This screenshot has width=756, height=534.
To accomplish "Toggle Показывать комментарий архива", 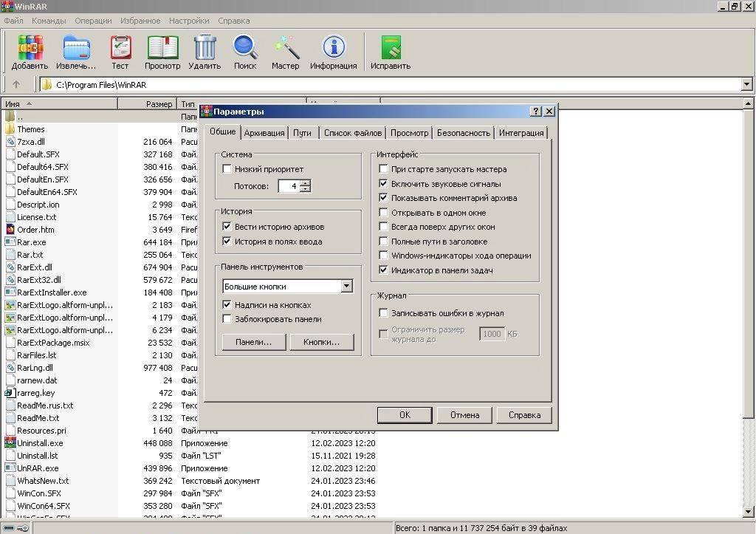I will tap(383, 197).
